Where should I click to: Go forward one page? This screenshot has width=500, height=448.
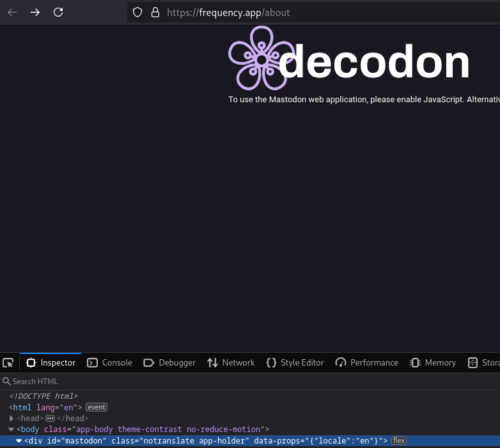35,12
